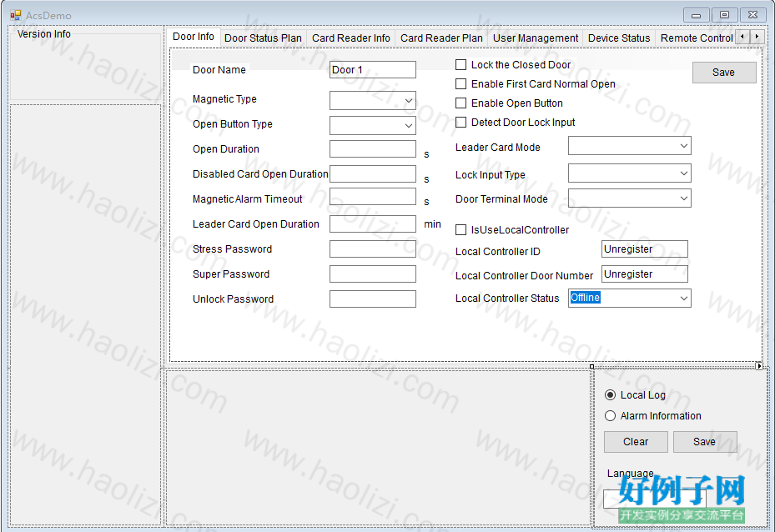Switch to the Device Status tab
Screen dimensions: 775x532
619,38
